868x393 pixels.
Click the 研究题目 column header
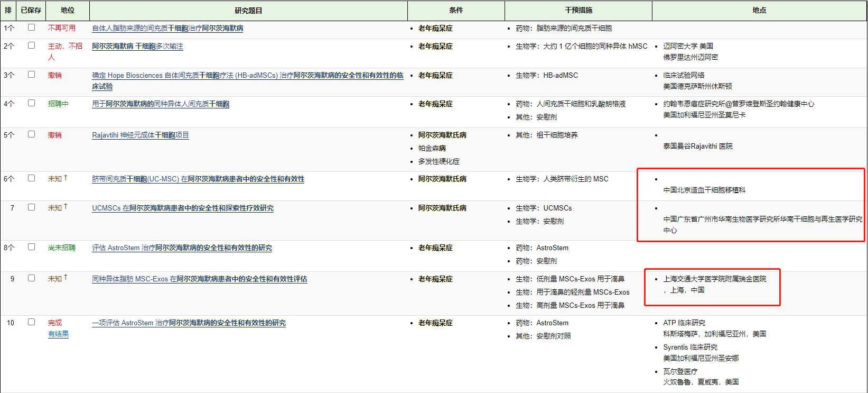[248, 11]
